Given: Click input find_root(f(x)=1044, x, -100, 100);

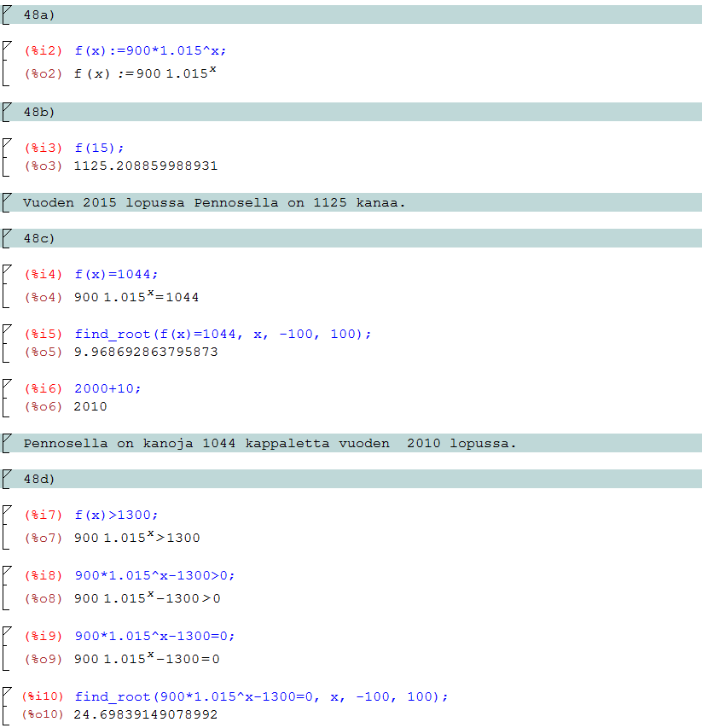Looking at the screenshot, I should point(223,335).
